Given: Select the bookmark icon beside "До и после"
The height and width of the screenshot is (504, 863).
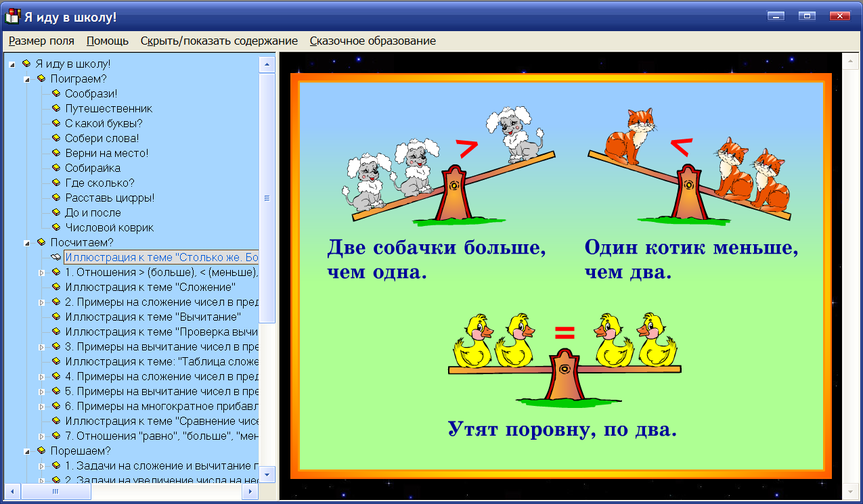Looking at the screenshot, I should [x=56, y=212].
